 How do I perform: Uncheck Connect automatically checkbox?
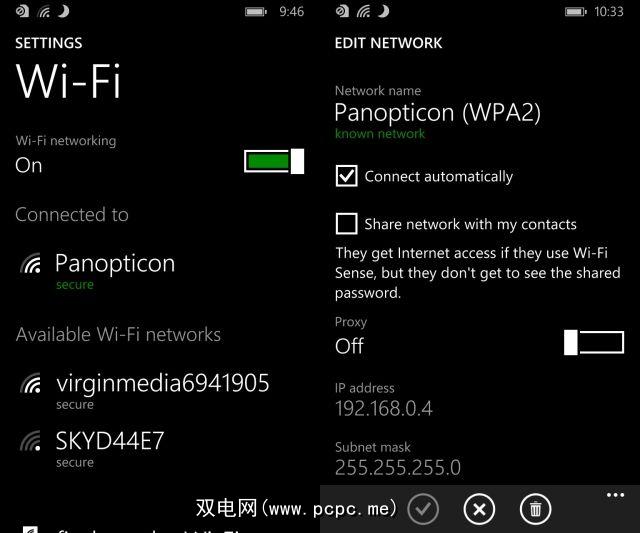(x=347, y=176)
